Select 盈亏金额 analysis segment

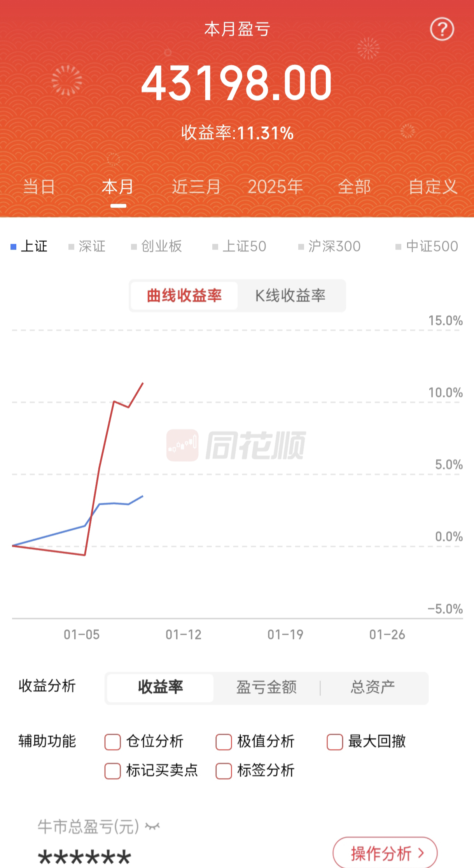(266, 687)
